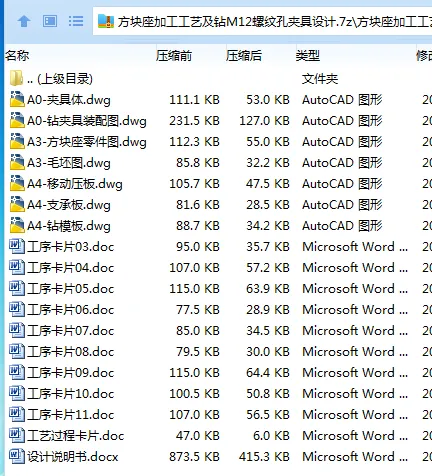Click the 111.1 KB size value
Viewport: 432px width, 476px height.
(x=194, y=100)
